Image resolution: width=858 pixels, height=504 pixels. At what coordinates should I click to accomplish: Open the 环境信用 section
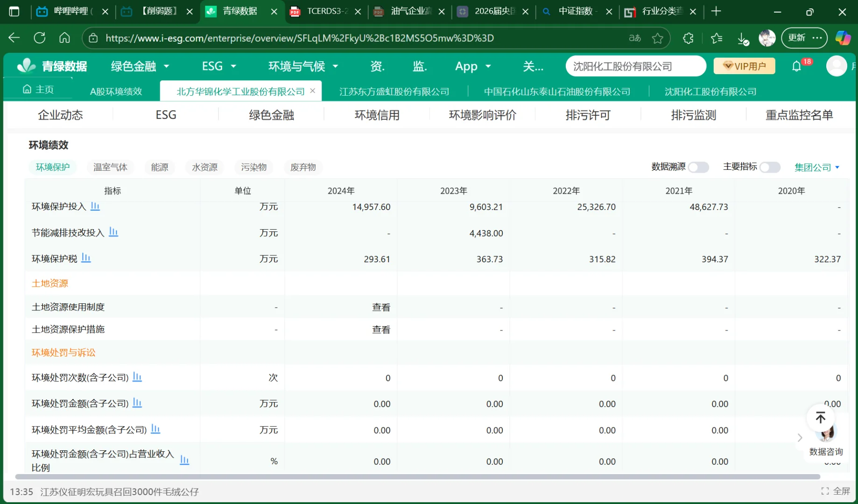click(377, 115)
